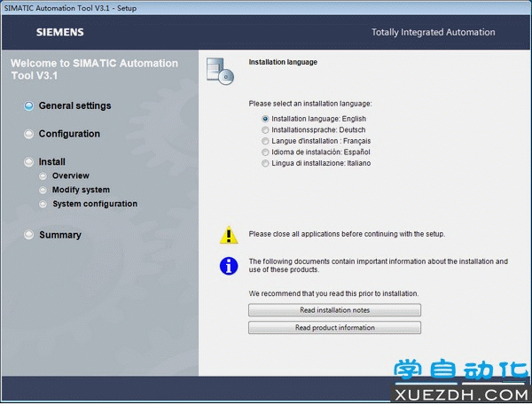
Task: Click the setup window title bar
Action: (266, 8)
